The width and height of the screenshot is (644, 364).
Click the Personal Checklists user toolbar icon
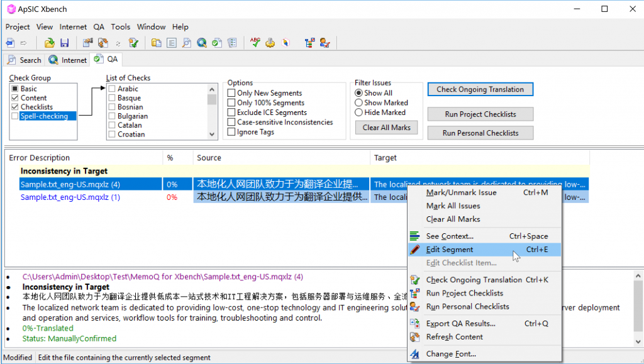pyautogui.click(x=325, y=43)
